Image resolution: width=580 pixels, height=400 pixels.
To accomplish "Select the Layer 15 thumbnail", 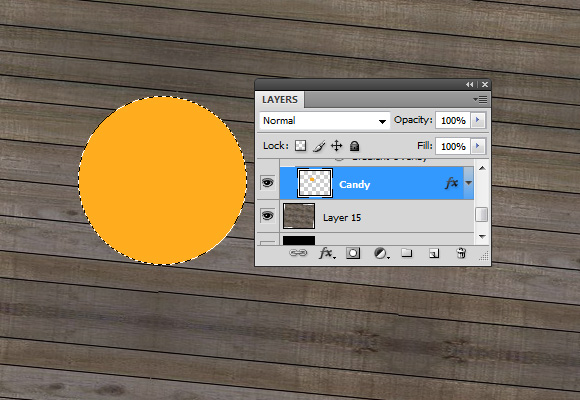I will coord(299,216).
